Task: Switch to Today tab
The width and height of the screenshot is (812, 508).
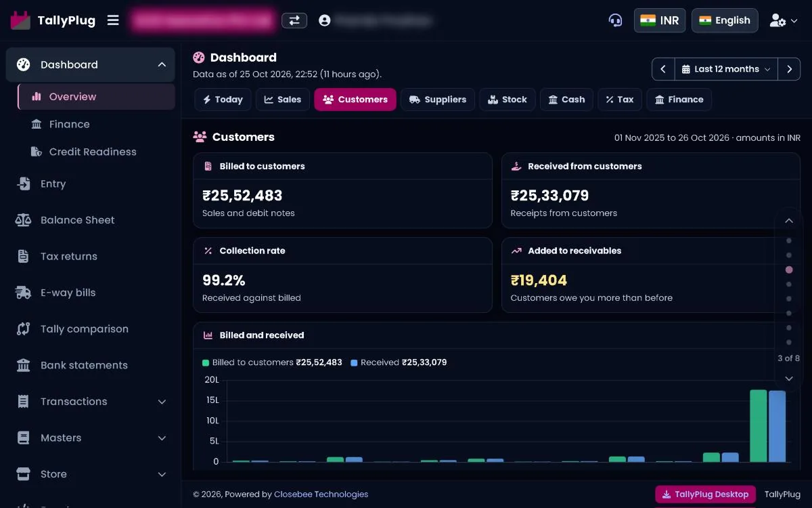Action: tap(223, 100)
